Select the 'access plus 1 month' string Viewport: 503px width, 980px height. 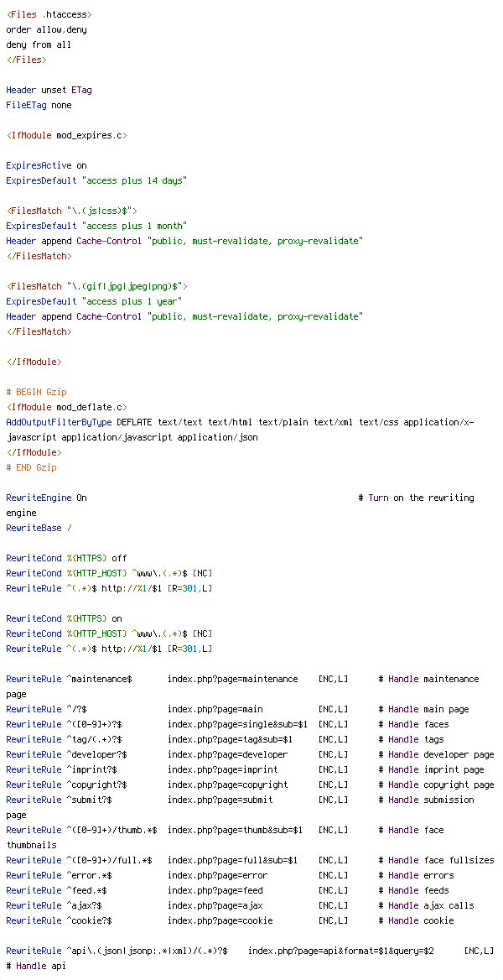pos(134,226)
